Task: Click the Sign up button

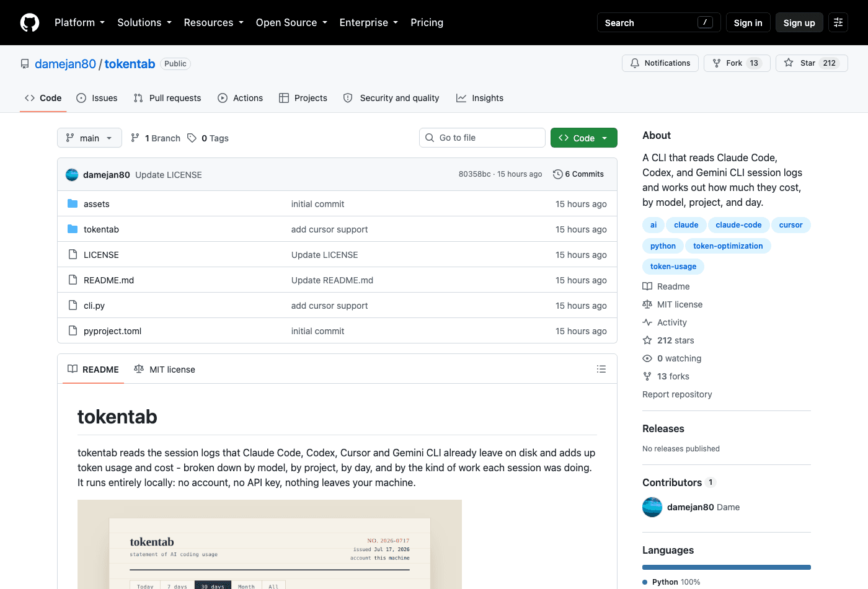Action: pos(799,22)
